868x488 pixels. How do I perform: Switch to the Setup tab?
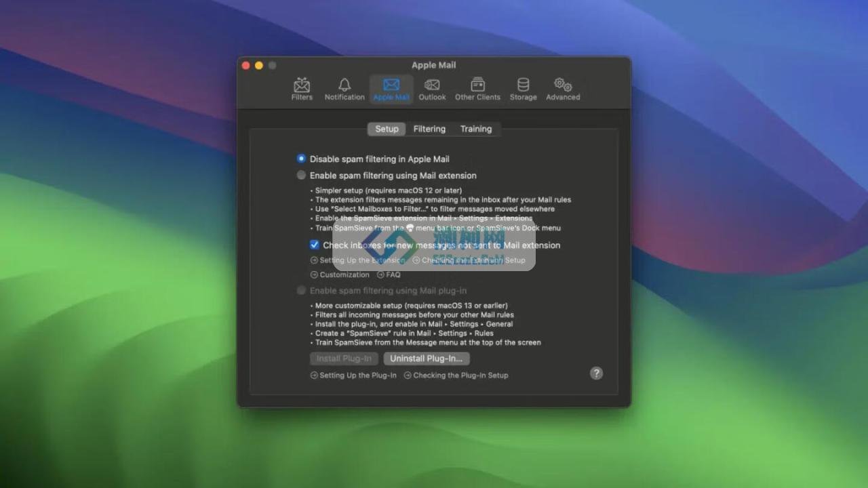tap(387, 129)
